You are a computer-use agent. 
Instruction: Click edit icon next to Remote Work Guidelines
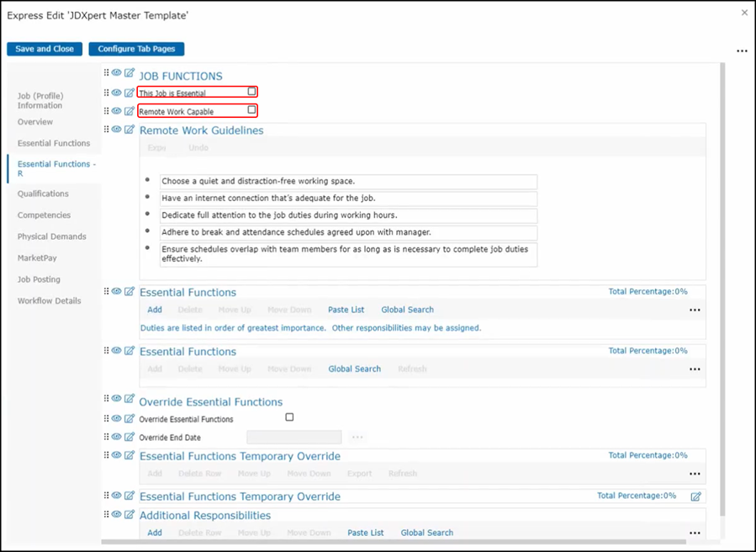tap(130, 130)
